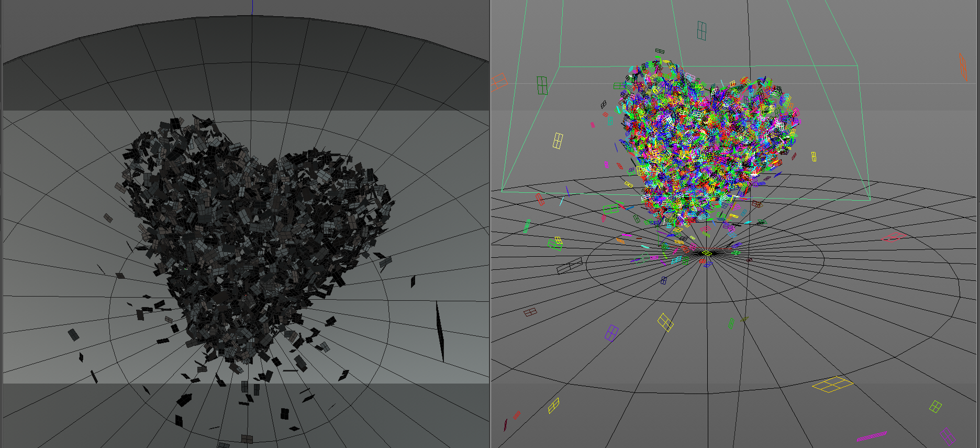Viewport: 980px width, 448px height.
Task: Select the lime green wireframe tile at lower right
Action: click(x=936, y=406)
